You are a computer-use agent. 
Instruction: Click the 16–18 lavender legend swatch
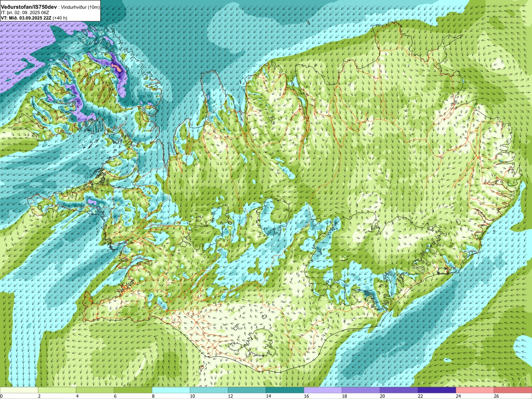pyautogui.click(x=323, y=390)
